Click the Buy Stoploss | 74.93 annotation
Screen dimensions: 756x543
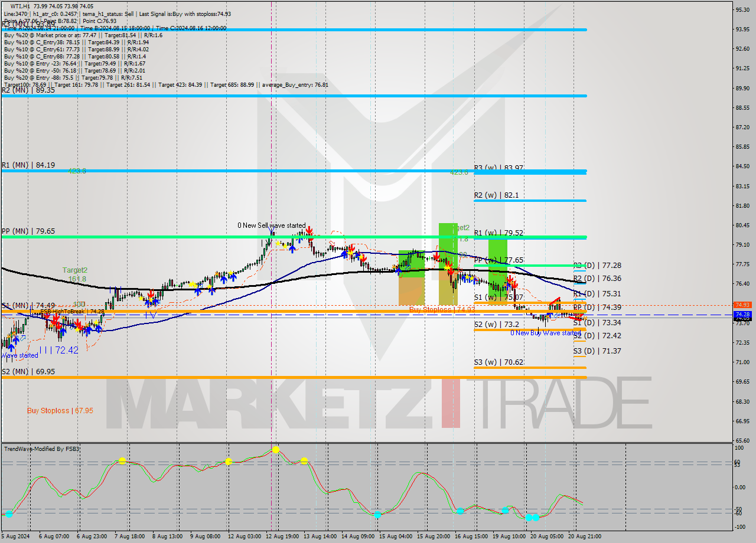[x=442, y=309]
